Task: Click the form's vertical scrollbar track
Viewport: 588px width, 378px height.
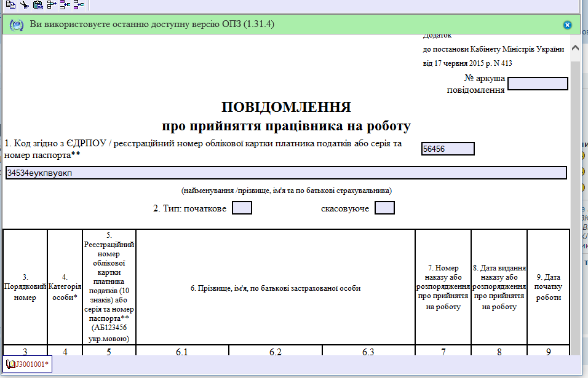Action: pos(575,210)
